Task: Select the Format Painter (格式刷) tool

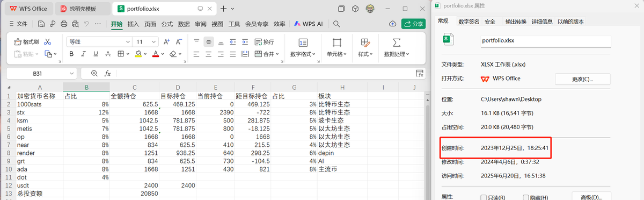Action: 26,42
